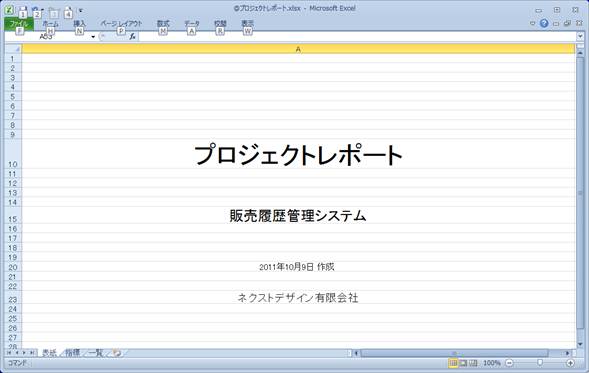Switch to the 数式 (Formulas) ribbon tab
Screen dimensions: 589x373
[163, 24]
